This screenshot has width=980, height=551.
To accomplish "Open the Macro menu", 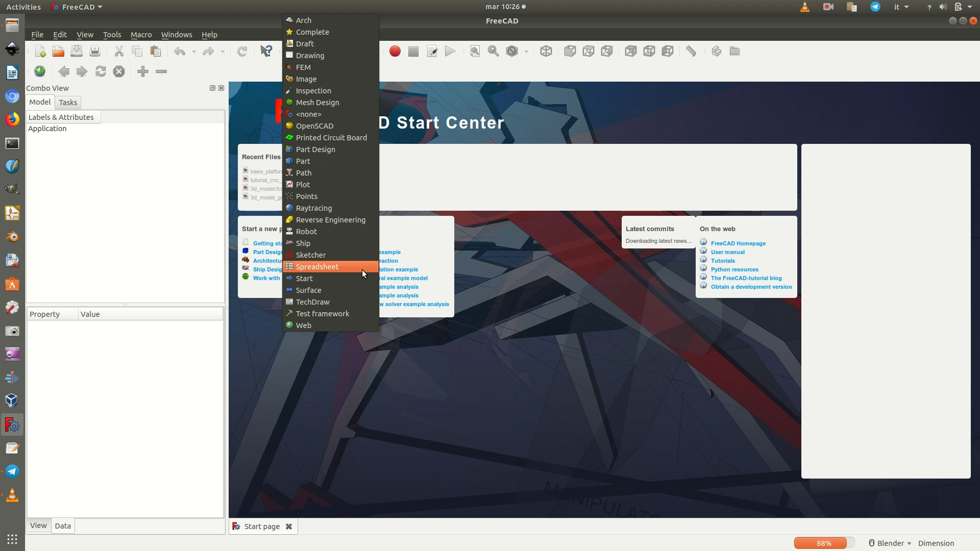I will click(x=141, y=35).
